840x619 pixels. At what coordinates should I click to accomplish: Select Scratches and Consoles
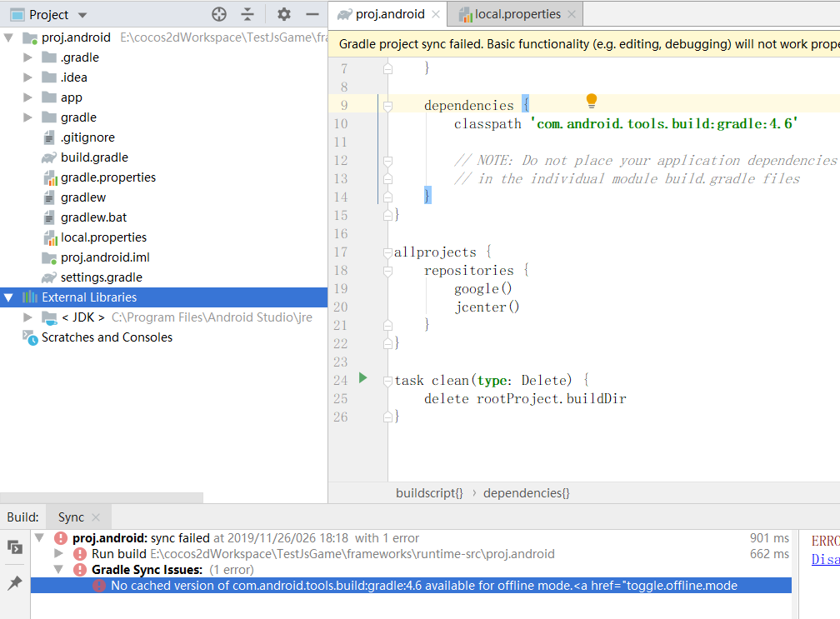[x=107, y=337]
